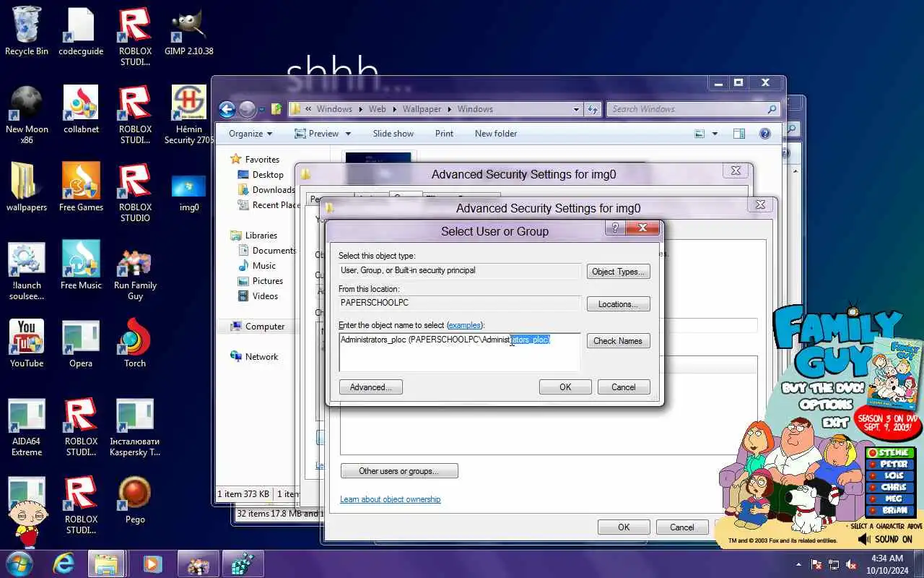Select Pictures in the navigation pane
The image size is (924, 578).
click(x=268, y=281)
